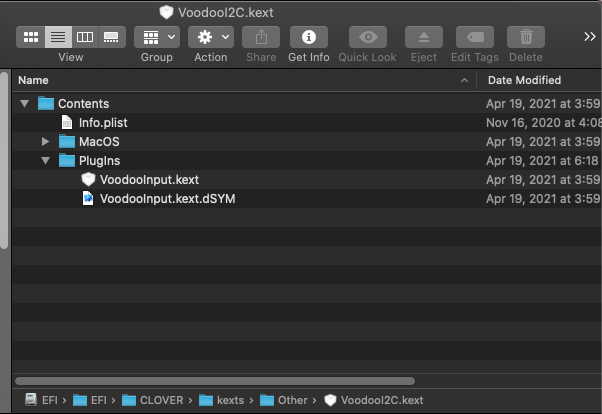Click PlugIns date Apr 19, 2021 at 6:18
Screen dimensions: 602x414
coord(542,161)
